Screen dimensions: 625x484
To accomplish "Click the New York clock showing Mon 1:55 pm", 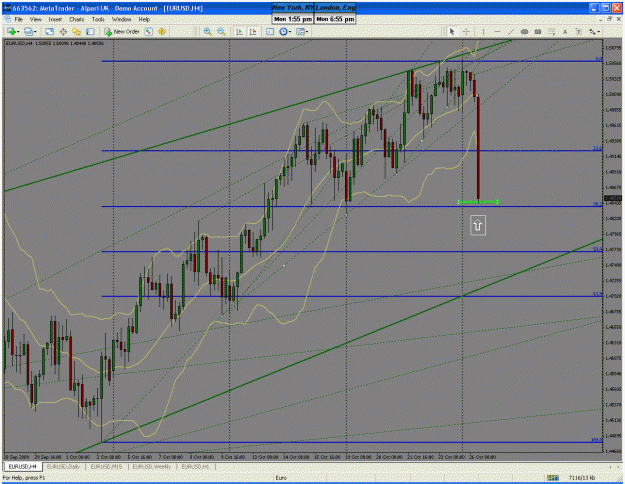I will tap(293, 19).
